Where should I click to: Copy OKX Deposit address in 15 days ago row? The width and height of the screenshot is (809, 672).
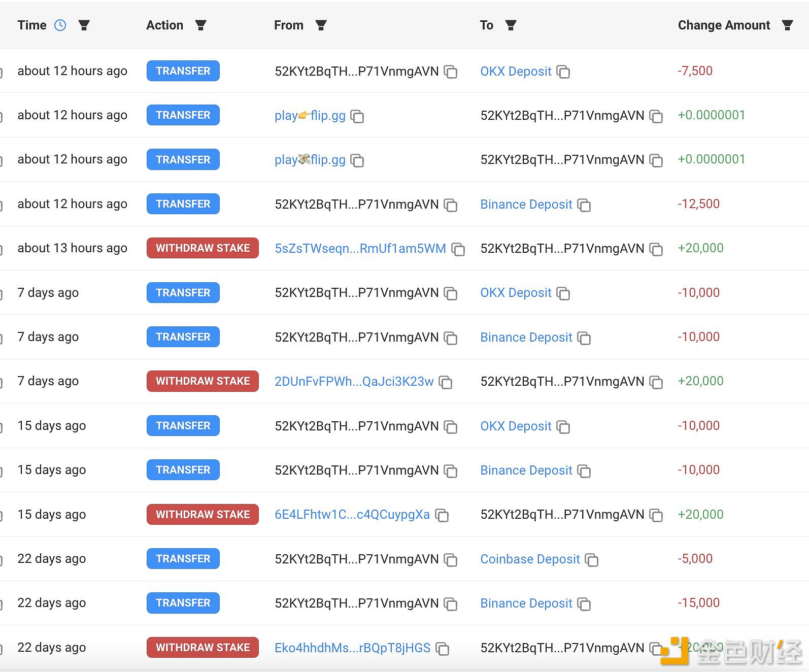point(563,427)
